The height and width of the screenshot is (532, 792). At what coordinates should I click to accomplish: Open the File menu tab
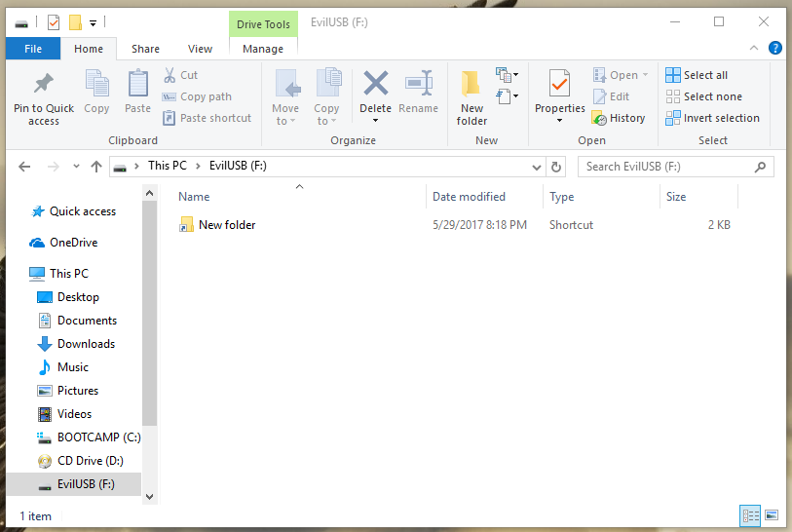click(x=33, y=49)
